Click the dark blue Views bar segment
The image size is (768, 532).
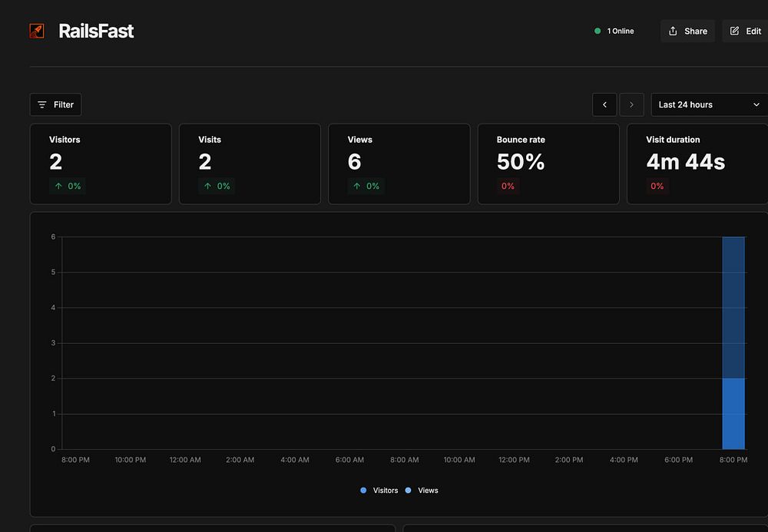point(733,307)
